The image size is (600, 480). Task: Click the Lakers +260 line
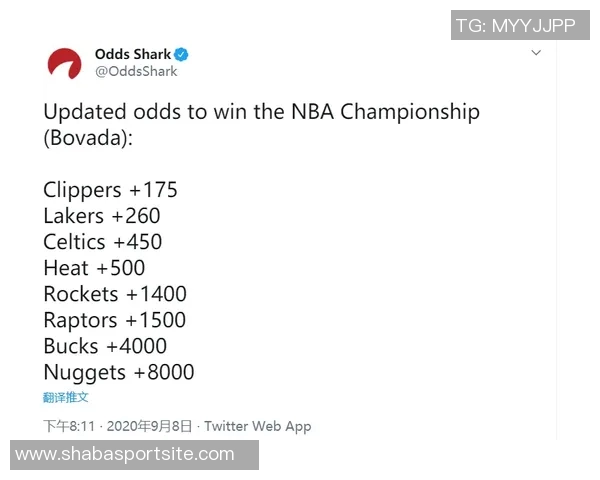pyautogui.click(x=102, y=216)
